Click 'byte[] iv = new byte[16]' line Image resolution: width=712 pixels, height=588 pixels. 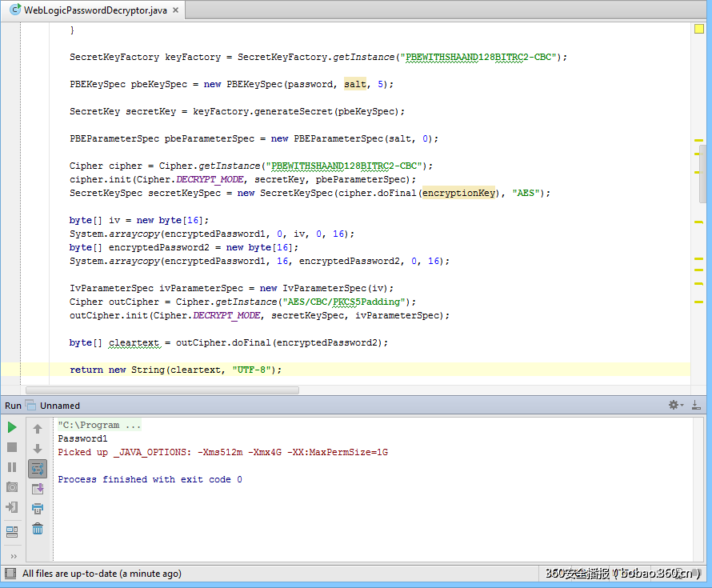139,220
